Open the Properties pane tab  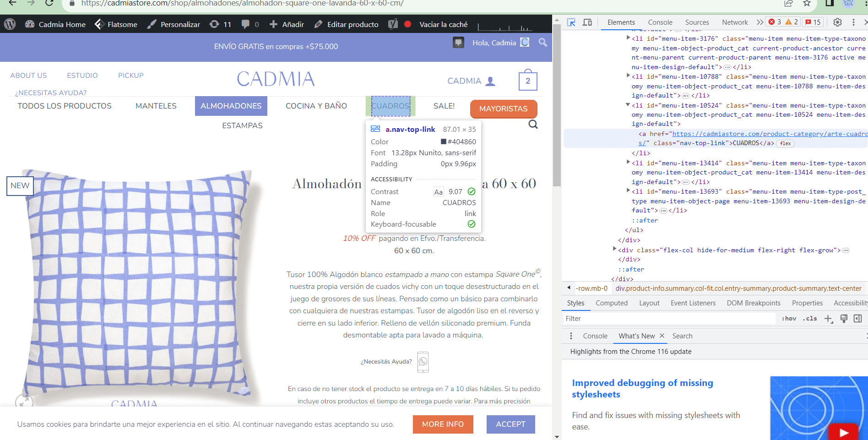807,303
